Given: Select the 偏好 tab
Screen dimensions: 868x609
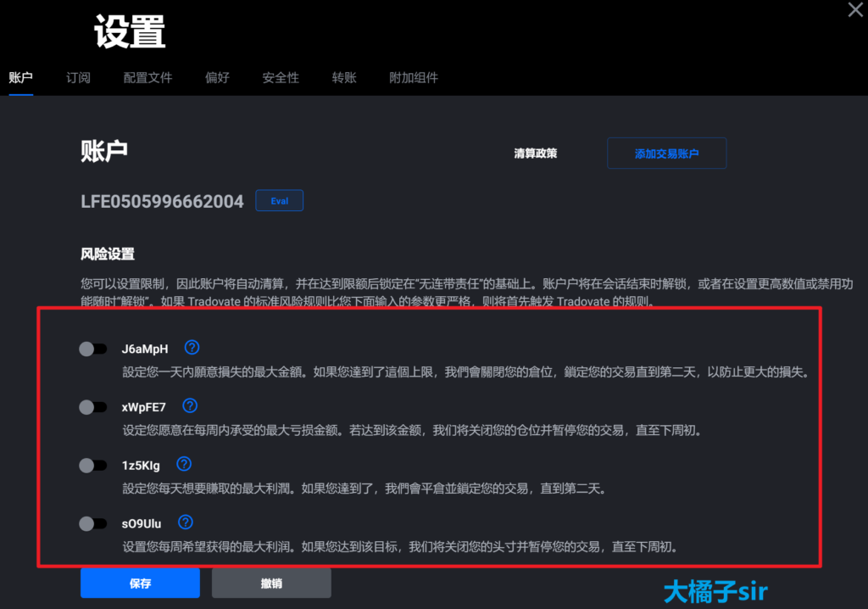Looking at the screenshot, I should pyautogui.click(x=217, y=78).
